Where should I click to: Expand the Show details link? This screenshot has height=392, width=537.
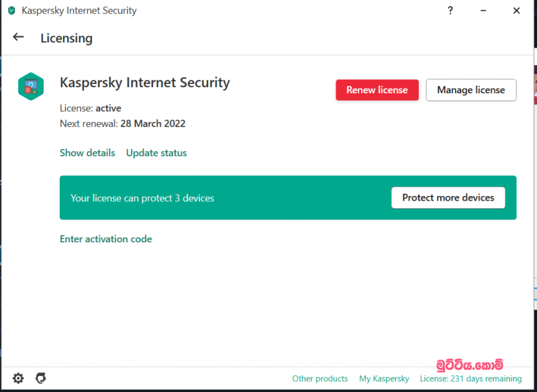click(x=87, y=153)
